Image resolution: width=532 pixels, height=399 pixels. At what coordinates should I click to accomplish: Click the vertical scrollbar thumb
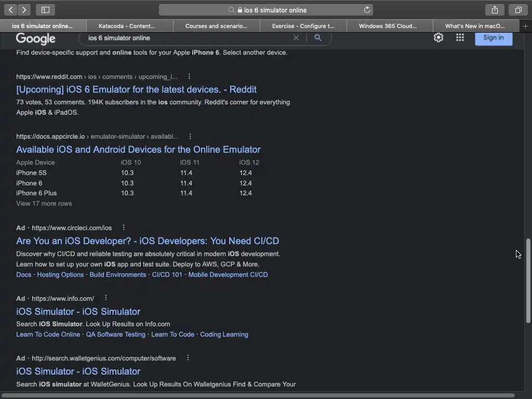point(528,281)
